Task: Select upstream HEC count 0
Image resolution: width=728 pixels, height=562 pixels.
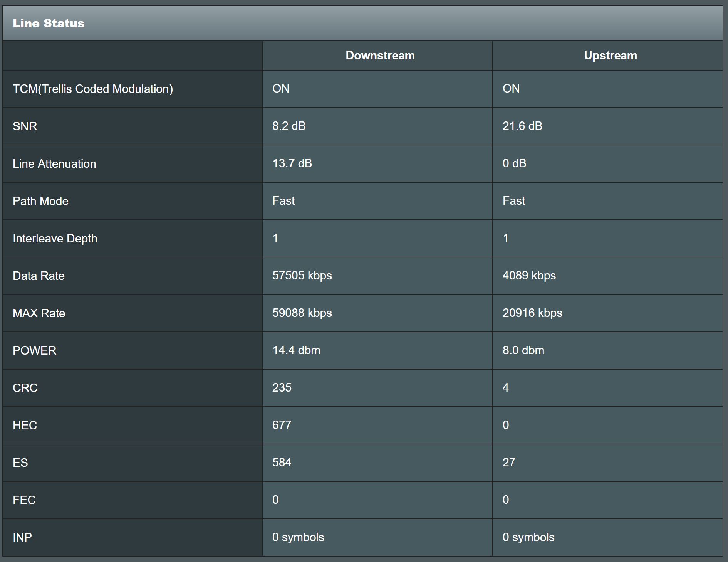Action: [506, 425]
